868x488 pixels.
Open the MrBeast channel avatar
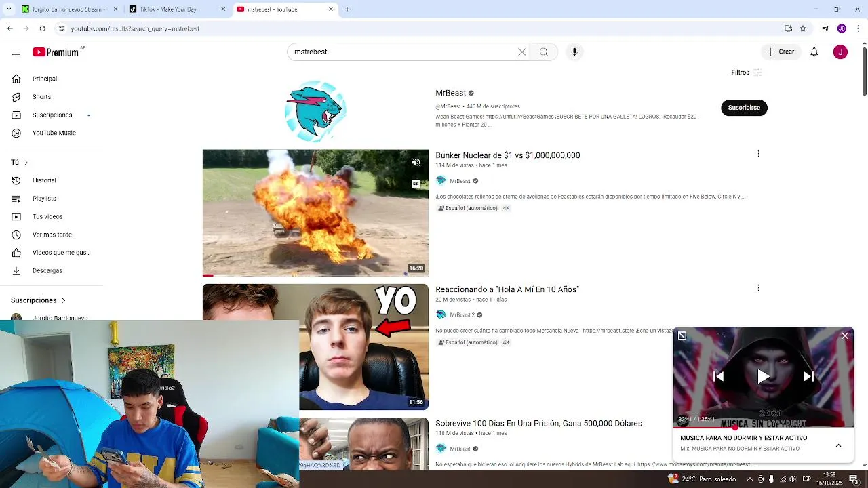pos(315,111)
